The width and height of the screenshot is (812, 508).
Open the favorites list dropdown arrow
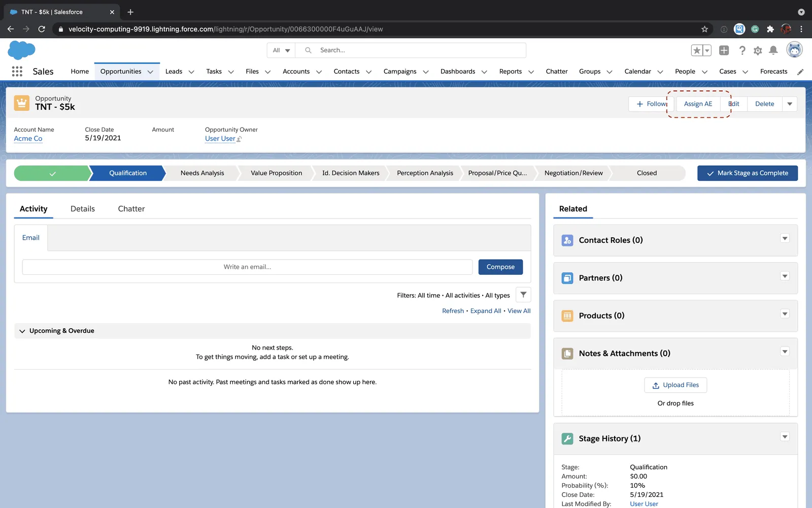click(707, 50)
